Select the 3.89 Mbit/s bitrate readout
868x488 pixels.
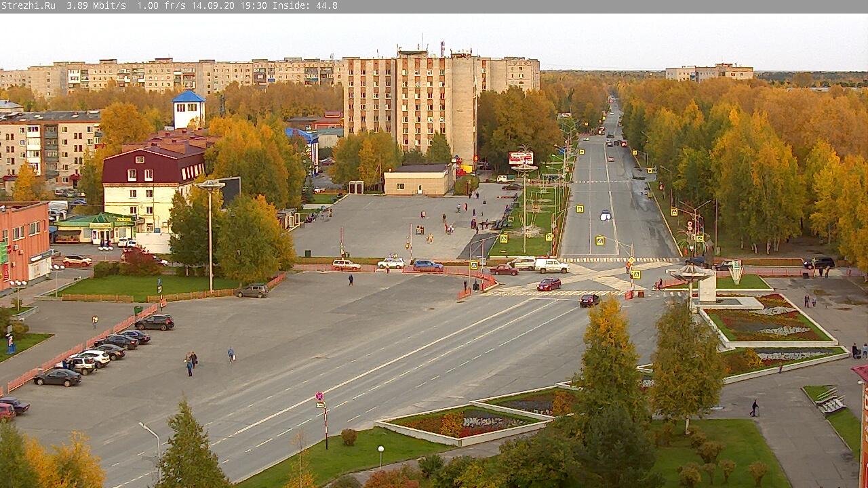(96, 5)
